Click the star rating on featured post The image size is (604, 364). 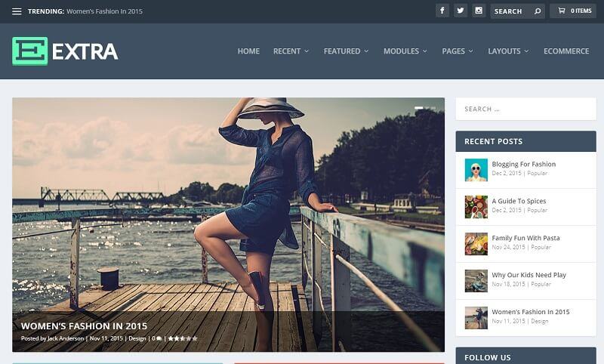click(183, 338)
